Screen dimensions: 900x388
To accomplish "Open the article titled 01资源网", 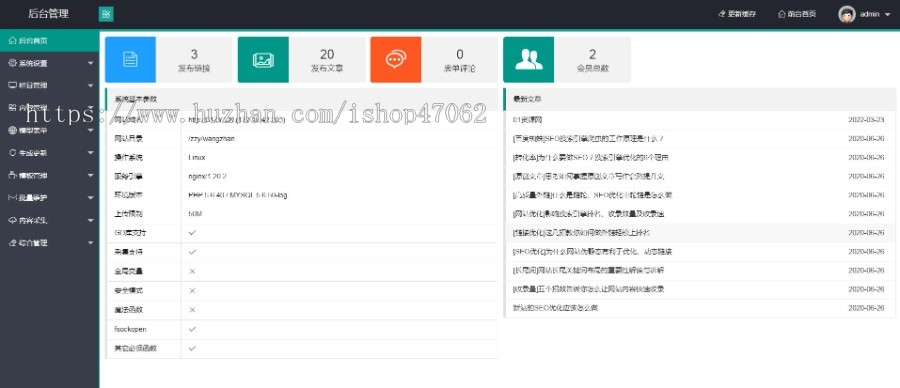I will point(527,120).
